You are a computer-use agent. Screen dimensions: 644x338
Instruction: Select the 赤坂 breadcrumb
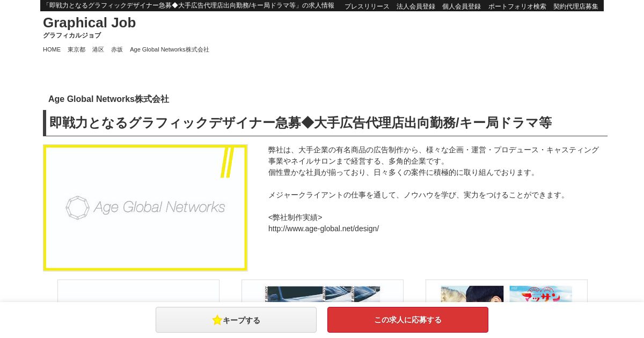(x=117, y=49)
